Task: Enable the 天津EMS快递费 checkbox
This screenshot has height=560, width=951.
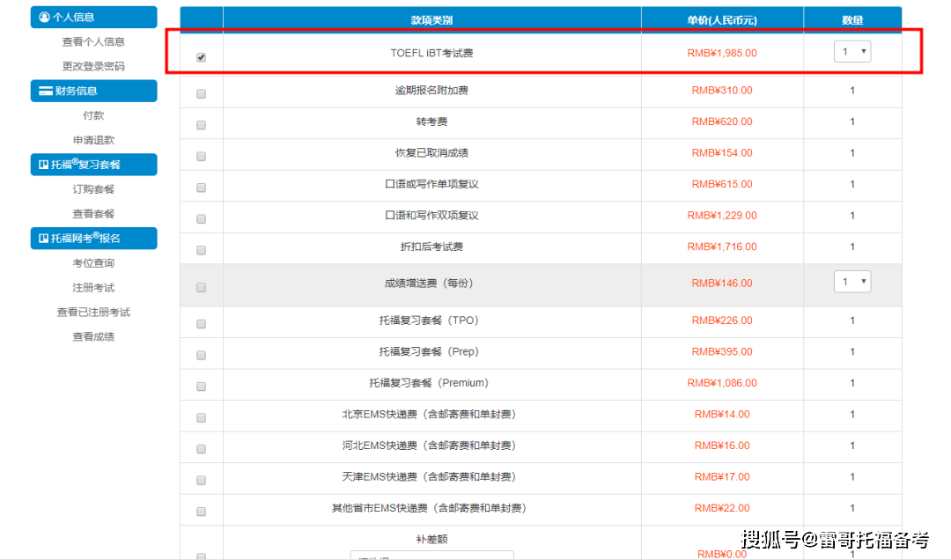Action: pos(201,481)
